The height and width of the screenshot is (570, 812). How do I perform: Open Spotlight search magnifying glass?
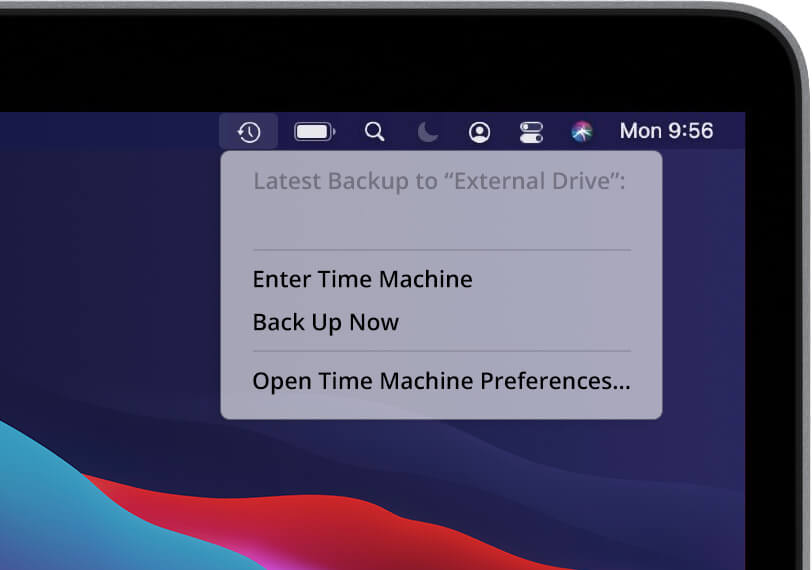(x=374, y=131)
